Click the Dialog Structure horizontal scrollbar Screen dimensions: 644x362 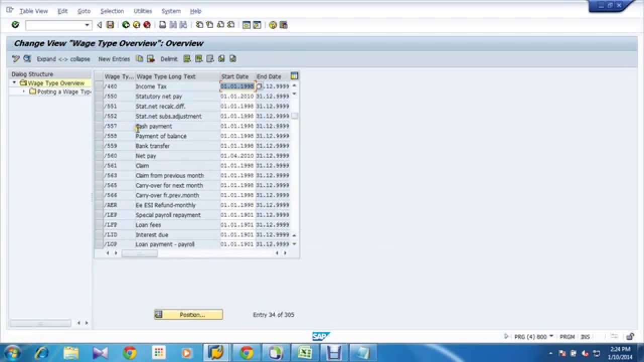(40, 323)
